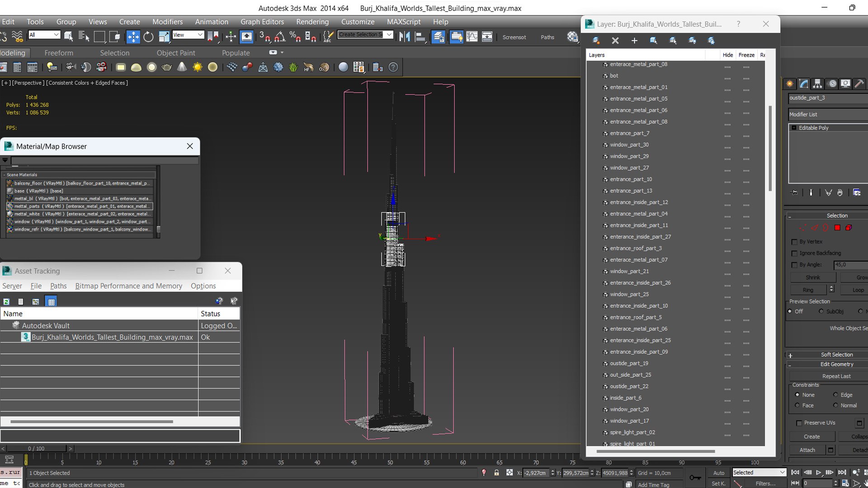Viewport: 868px width, 488px height.
Task: Click the Mirror tool icon
Action: point(405,37)
